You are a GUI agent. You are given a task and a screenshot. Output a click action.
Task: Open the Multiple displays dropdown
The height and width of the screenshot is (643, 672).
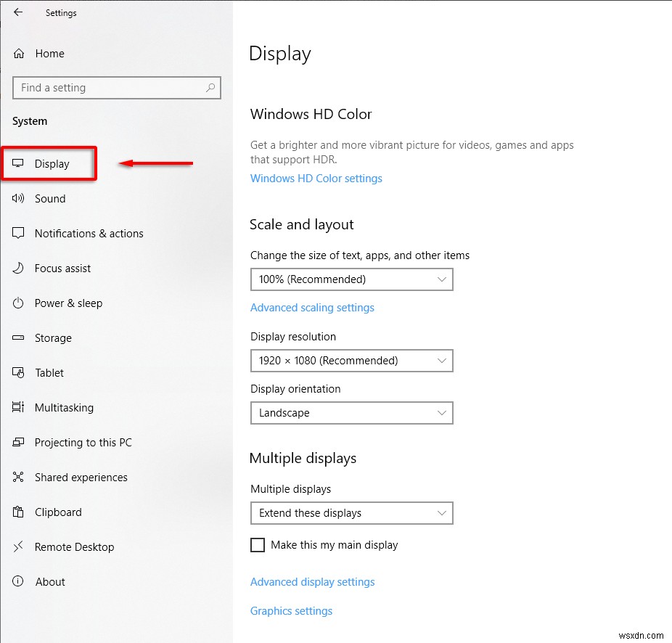(x=351, y=513)
